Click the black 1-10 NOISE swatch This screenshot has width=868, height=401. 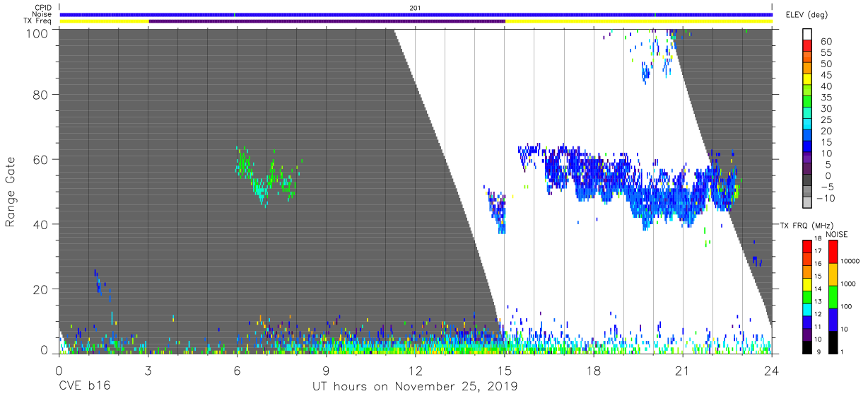coord(833,342)
